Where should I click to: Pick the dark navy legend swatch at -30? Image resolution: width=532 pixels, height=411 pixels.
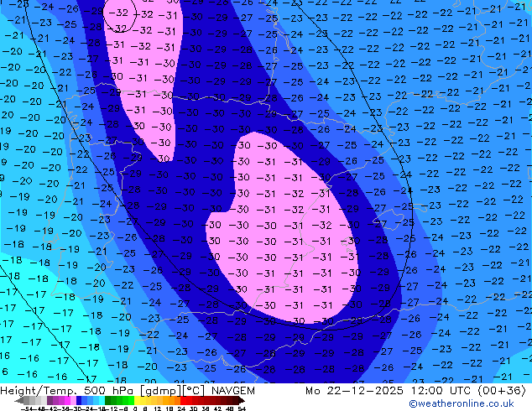coord(79,400)
